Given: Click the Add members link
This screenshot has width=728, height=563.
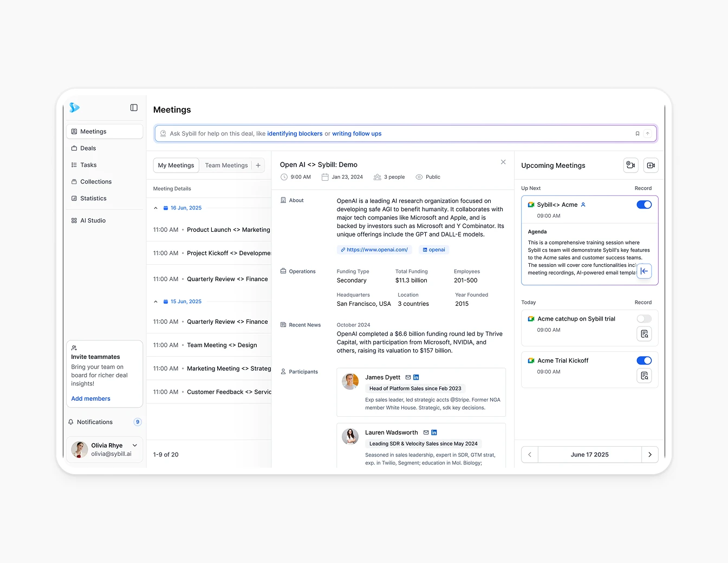Looking at the screenshot, I should click(90, 398).
